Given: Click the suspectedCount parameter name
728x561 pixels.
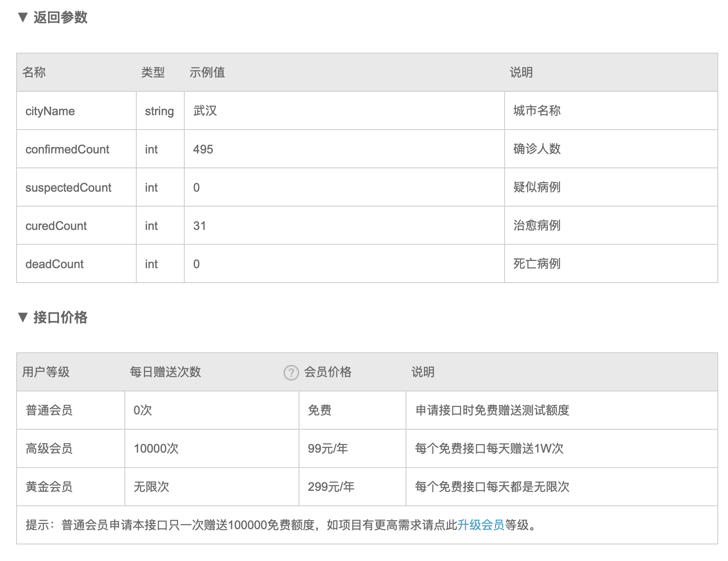Looking at the screenshot, I should 68,187.
